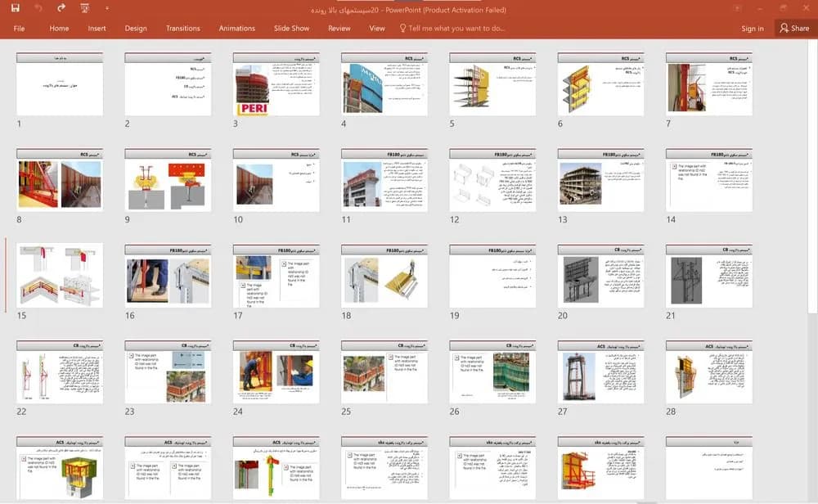
Task: Open Ribbon Display Options in the title bar
Action: click(737, 8)
